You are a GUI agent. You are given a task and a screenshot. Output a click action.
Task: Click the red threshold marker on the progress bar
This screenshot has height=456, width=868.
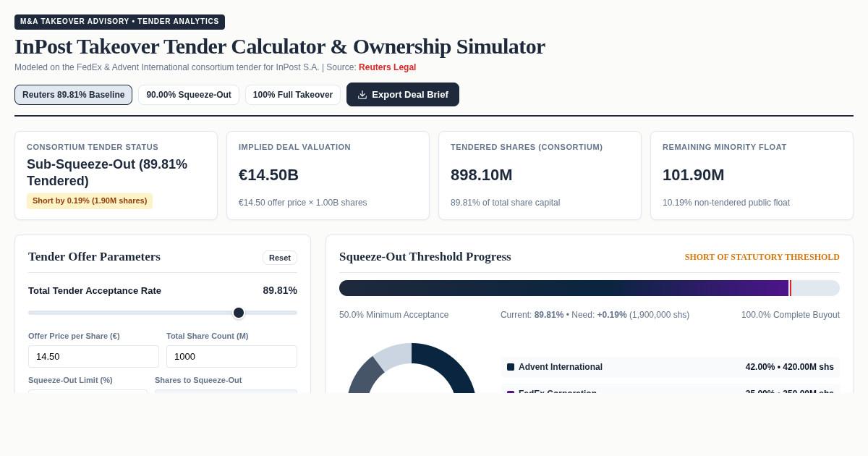pos(790,288)
